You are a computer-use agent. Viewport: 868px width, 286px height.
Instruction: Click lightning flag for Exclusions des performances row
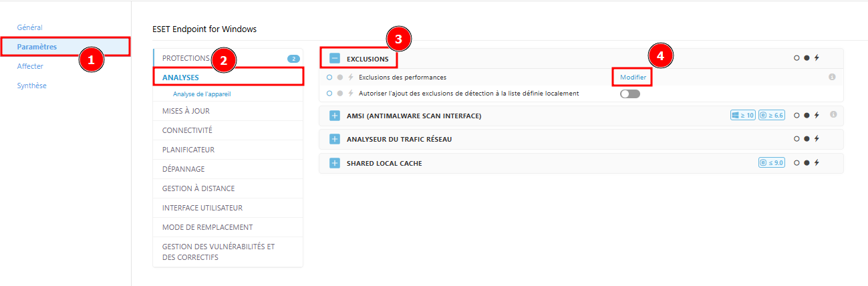351,78
